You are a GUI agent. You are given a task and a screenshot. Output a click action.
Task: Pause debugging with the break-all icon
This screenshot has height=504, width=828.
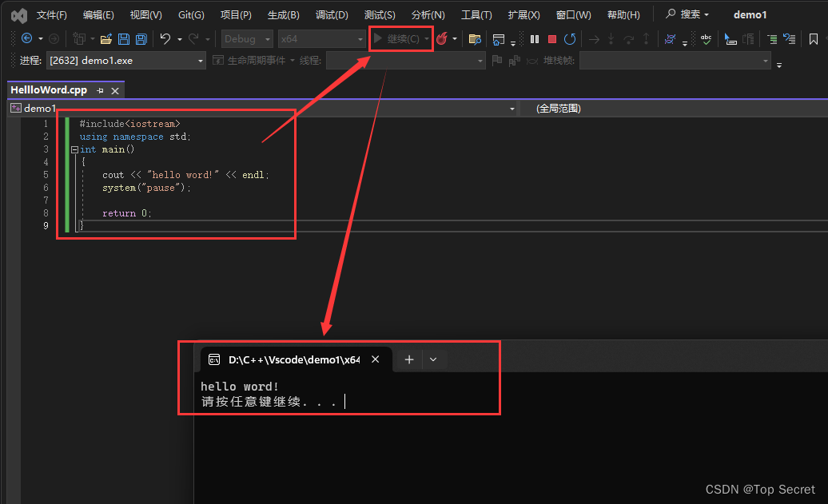[535, 39]
